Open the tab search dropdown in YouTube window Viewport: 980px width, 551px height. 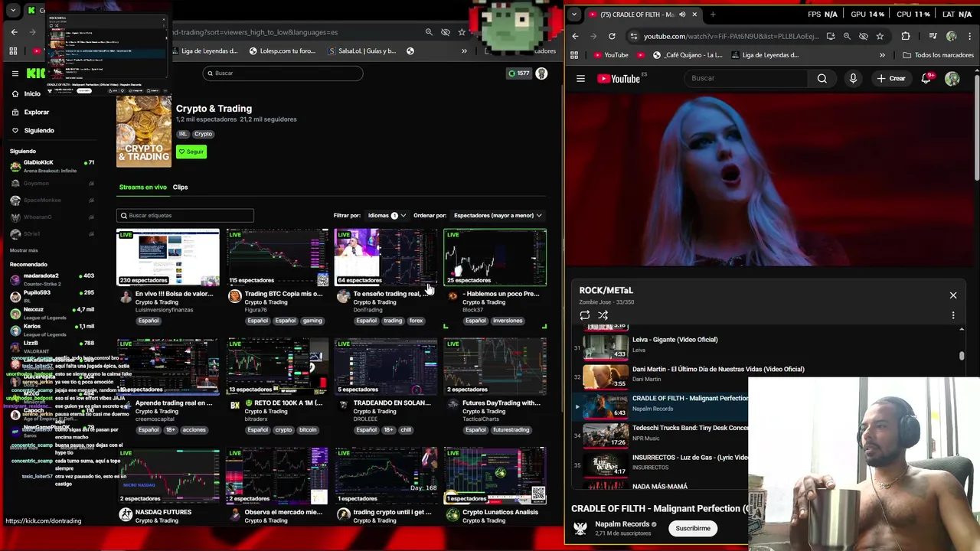pos(573,15)
